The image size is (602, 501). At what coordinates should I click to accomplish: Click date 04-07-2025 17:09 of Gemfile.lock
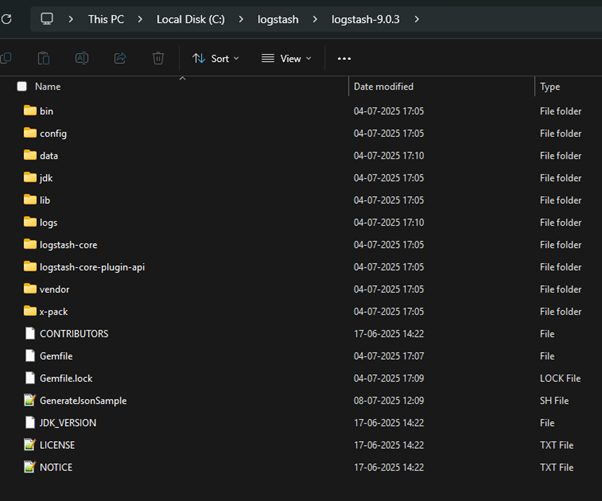point(389,379)
